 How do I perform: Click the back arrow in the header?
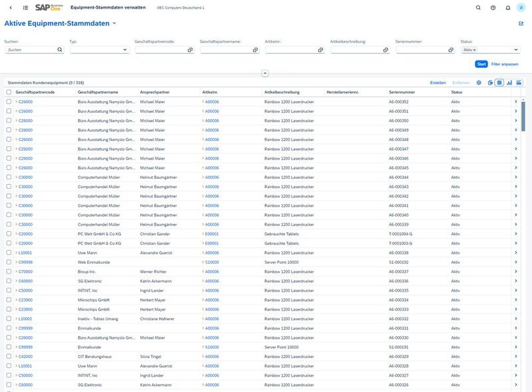pos(10,8)
